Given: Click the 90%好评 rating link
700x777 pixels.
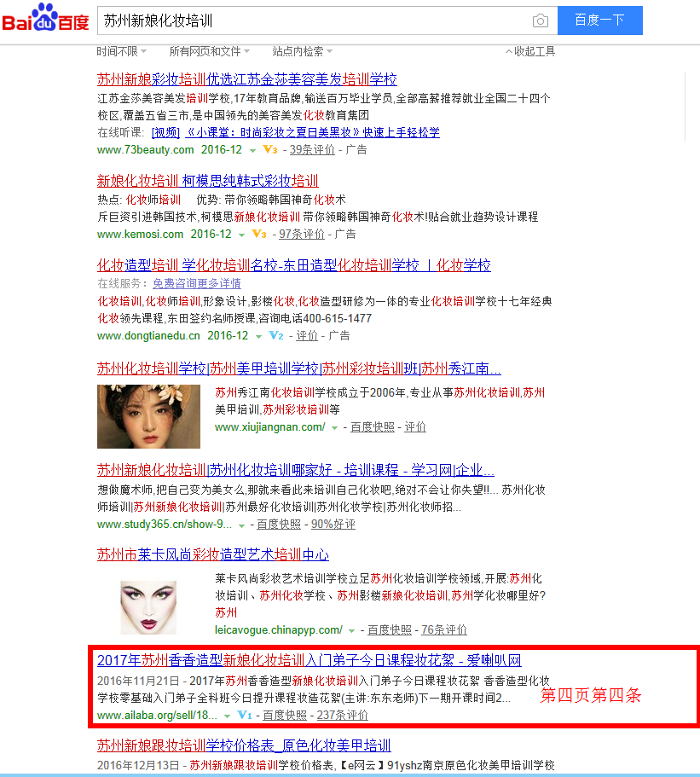Looking at the screenshot, I should pyautogui.click(x=333, y=525).
